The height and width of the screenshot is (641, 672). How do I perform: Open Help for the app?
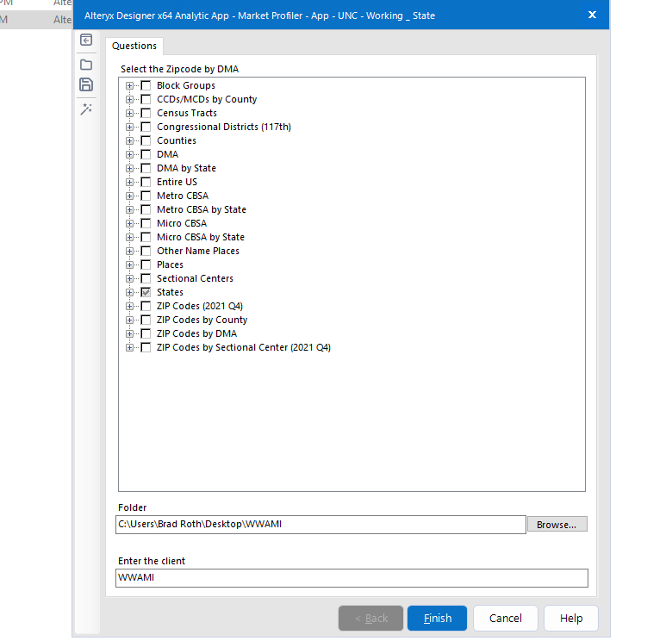[x=571, y=618]
